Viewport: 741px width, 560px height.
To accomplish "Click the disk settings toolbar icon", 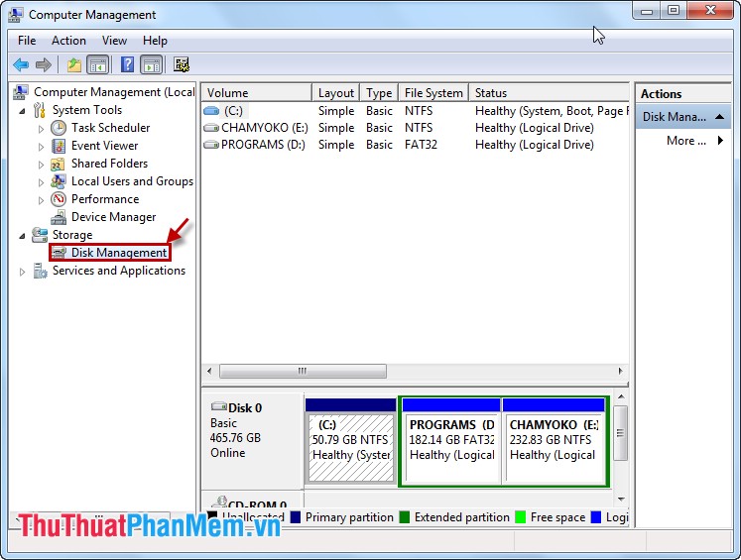I will click(182, 64).
